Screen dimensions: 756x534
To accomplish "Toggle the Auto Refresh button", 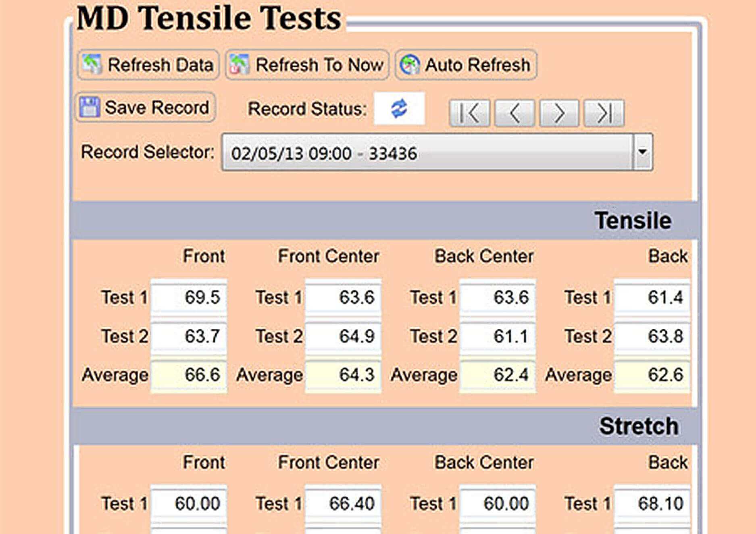I will coord(466,65).
